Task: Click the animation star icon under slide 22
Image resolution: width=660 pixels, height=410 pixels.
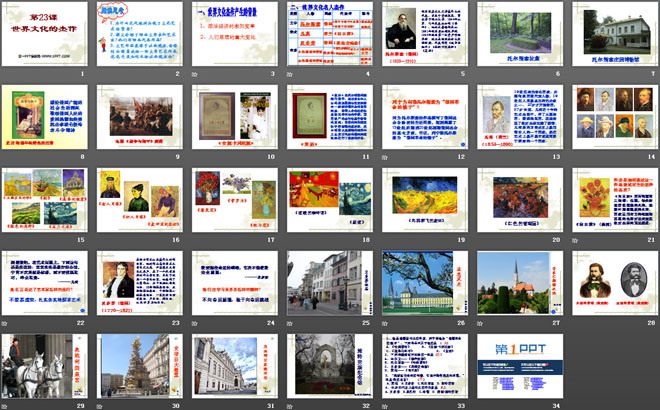Action: (4, 323)
